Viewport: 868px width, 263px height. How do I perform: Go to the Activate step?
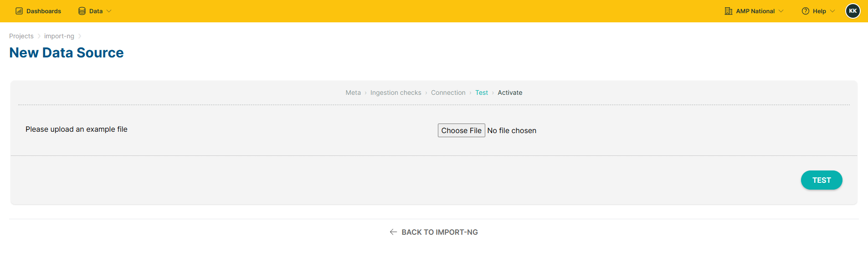[510, 93]
